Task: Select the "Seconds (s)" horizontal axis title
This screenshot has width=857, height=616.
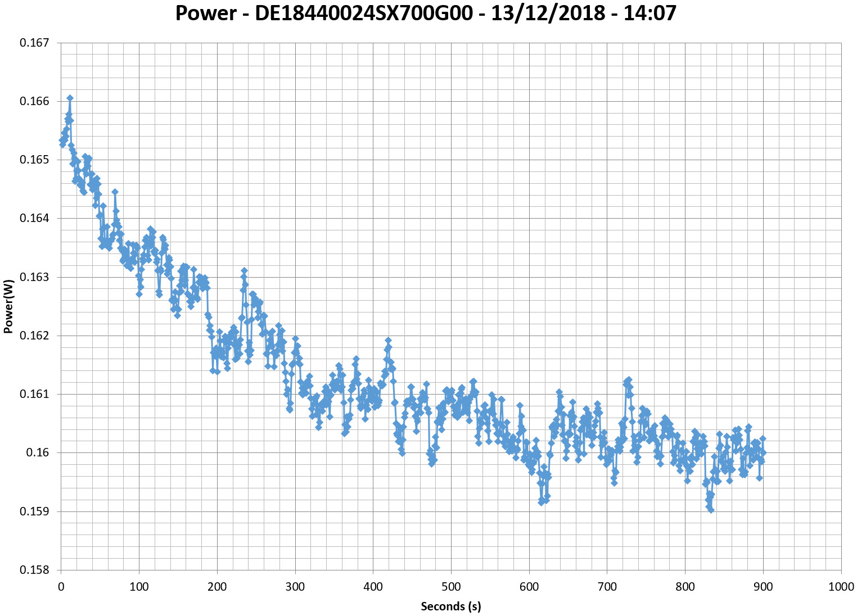Action: [x=451, y=606]
